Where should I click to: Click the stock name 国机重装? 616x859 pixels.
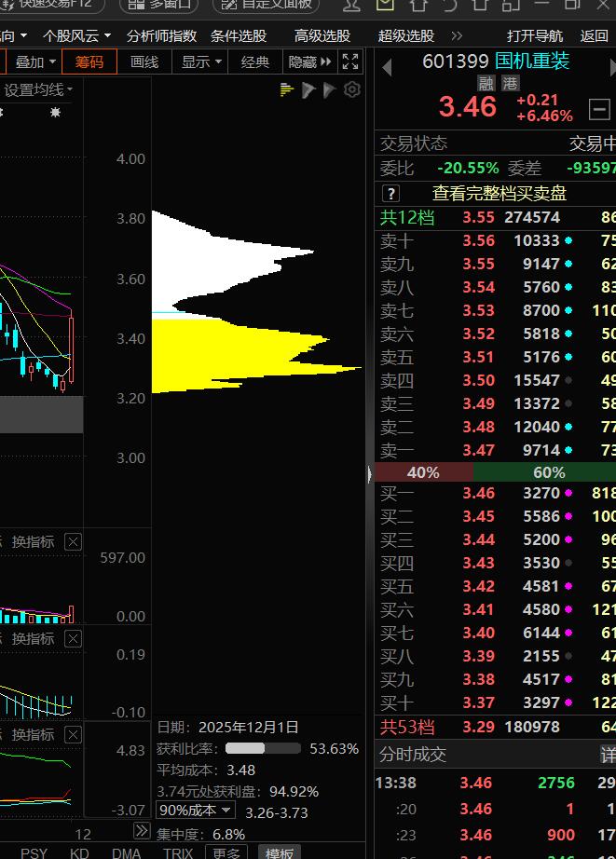click(x=533, y=61)
